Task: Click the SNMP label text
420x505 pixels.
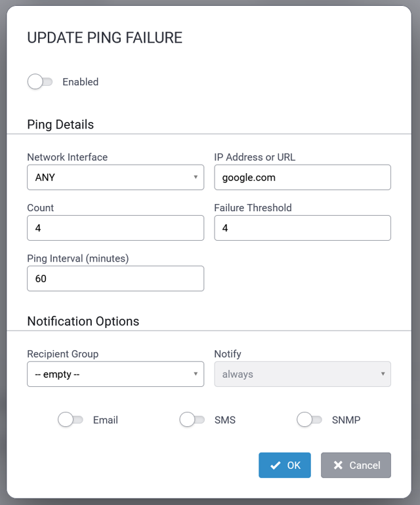Action: [x=346, y=420]
